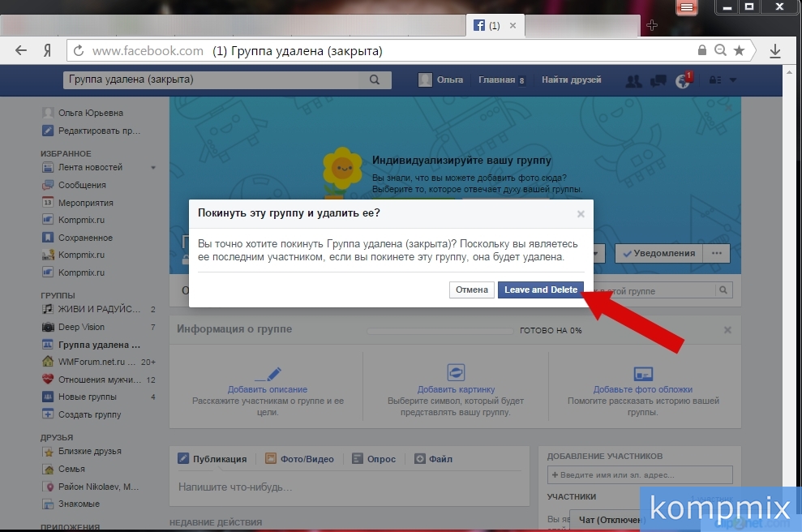Click the browser downloads arrow icon
802x532 pixels.
(x=774, y=50)
